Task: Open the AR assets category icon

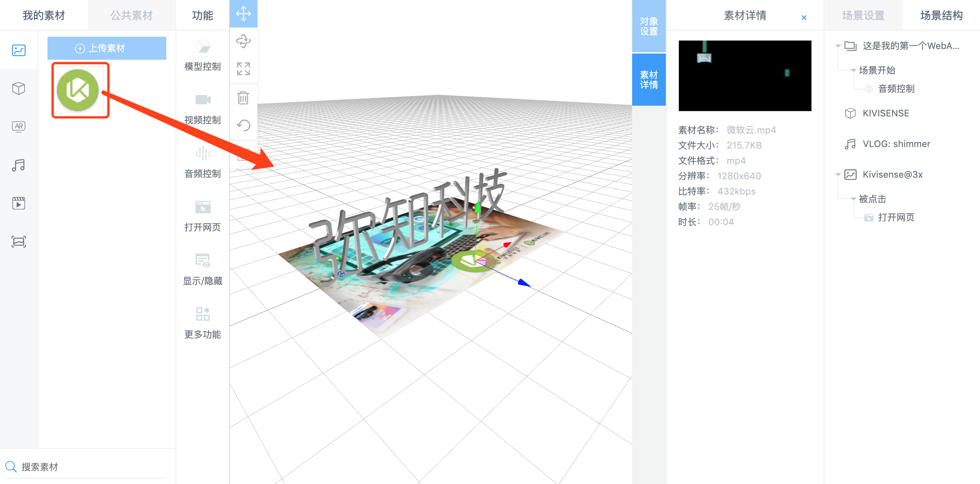Action: tap(18, 126)
